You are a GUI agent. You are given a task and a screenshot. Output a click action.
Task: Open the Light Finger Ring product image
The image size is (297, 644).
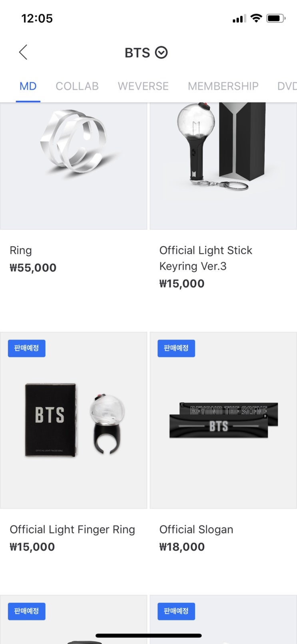coord(74,420)
